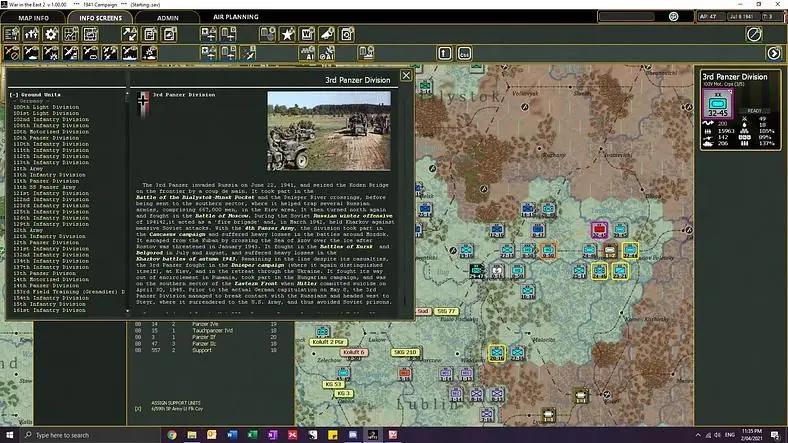This screenshot has height=443, width=788.
Task: Toggle the [X] support unit checkbox
Action: click(x=138, y=409)
